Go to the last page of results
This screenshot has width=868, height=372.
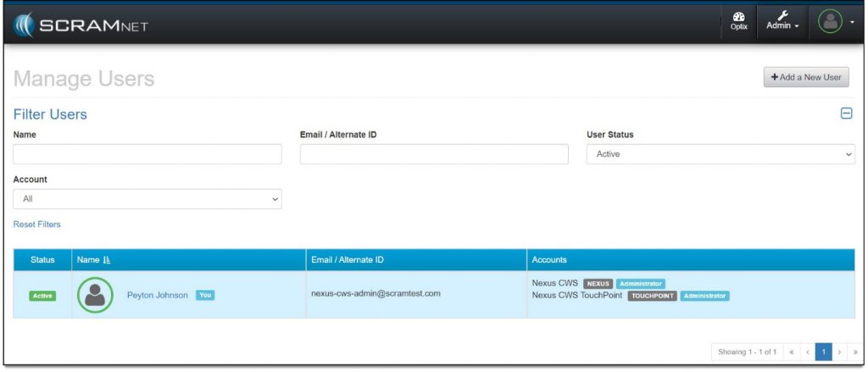click(x=854, y=351)
